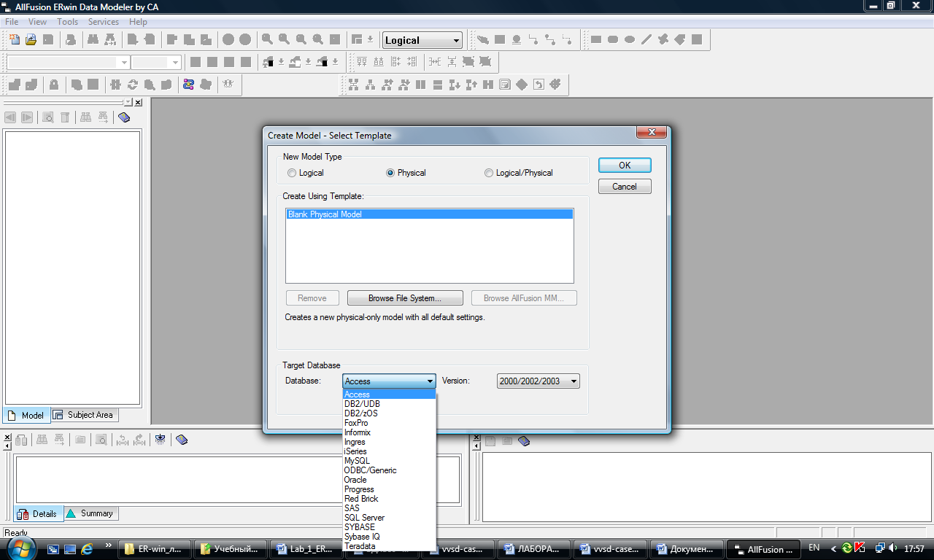Select the rounded rectangle drawing tool
934x560 pixels.
click(613, 39)
